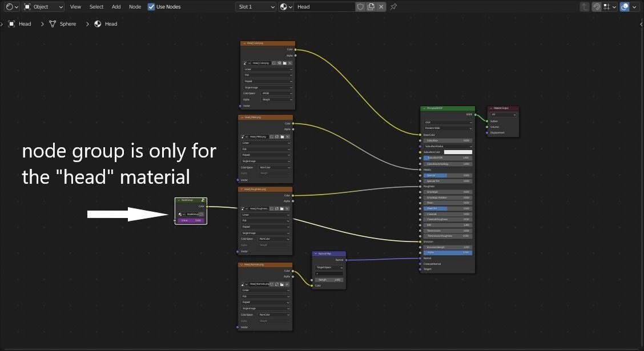
Task: Open GGX distribution dropdown in Principled BSDF
Action: (448, 122)
